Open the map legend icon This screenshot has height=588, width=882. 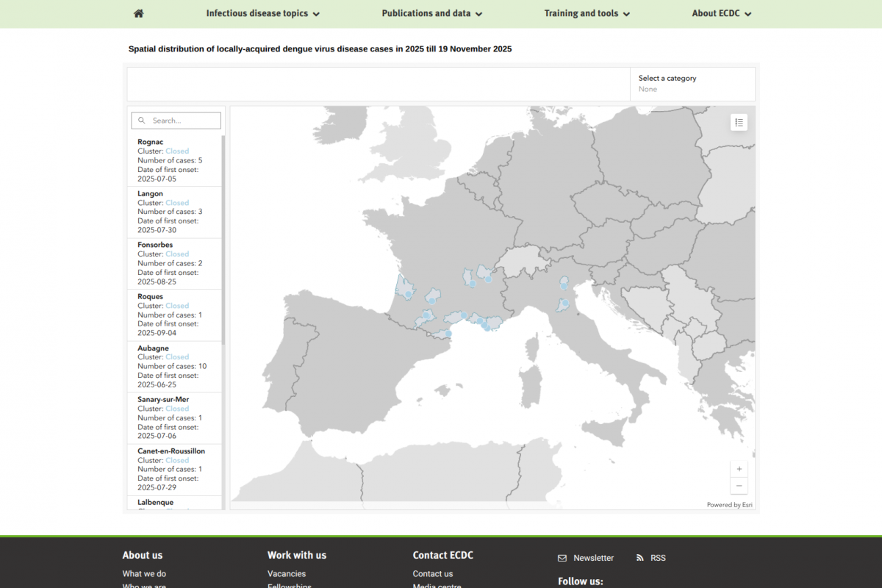tap(739, 122)
